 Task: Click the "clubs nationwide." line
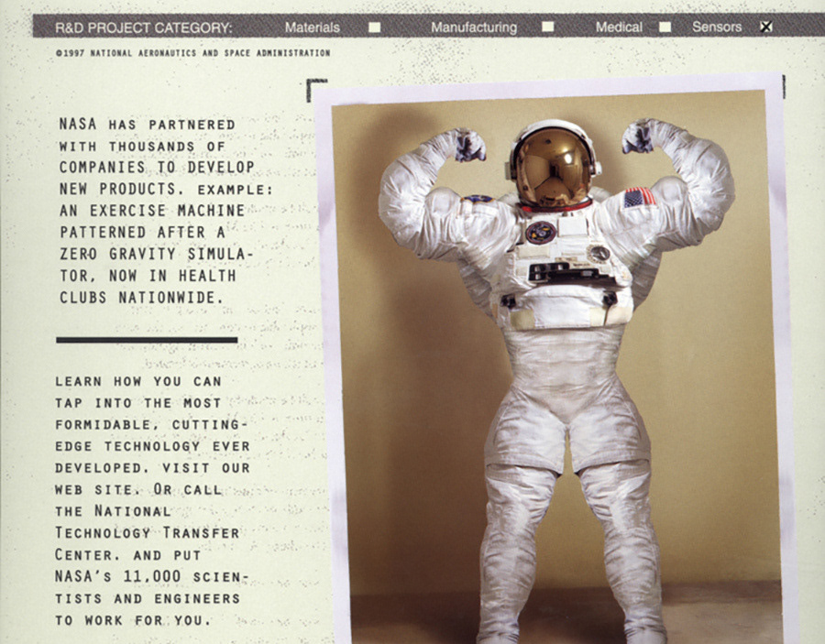141,298
